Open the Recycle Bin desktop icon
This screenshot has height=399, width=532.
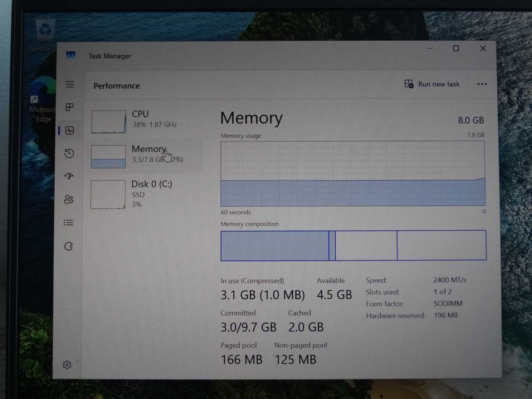pyautogui.click(x=44, y=35)
